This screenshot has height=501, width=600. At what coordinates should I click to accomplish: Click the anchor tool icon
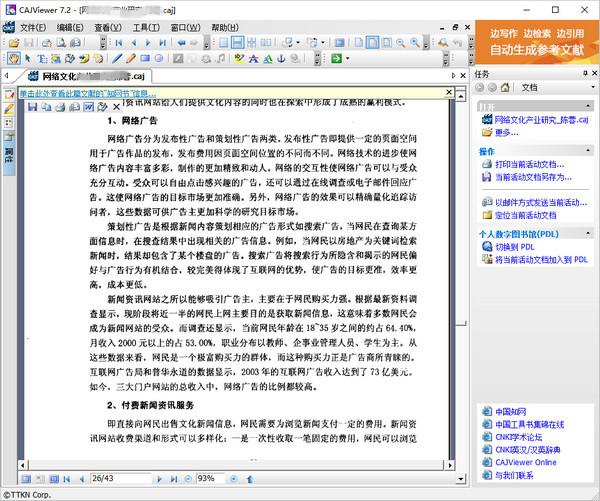point(281,59)
